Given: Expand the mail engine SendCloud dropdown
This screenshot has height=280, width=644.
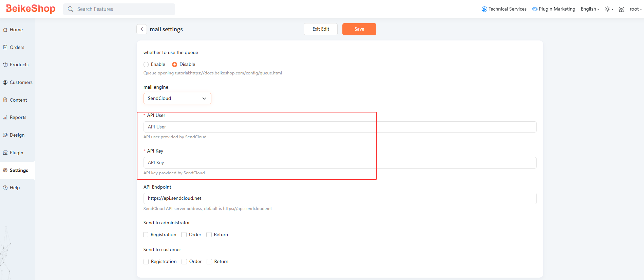Looking at the screenshot, I should [177, 99].
